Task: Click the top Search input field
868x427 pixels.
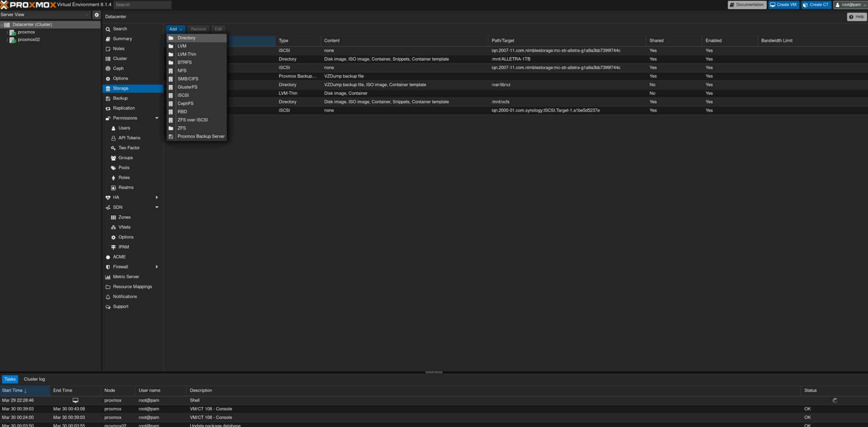Action: 142,5
